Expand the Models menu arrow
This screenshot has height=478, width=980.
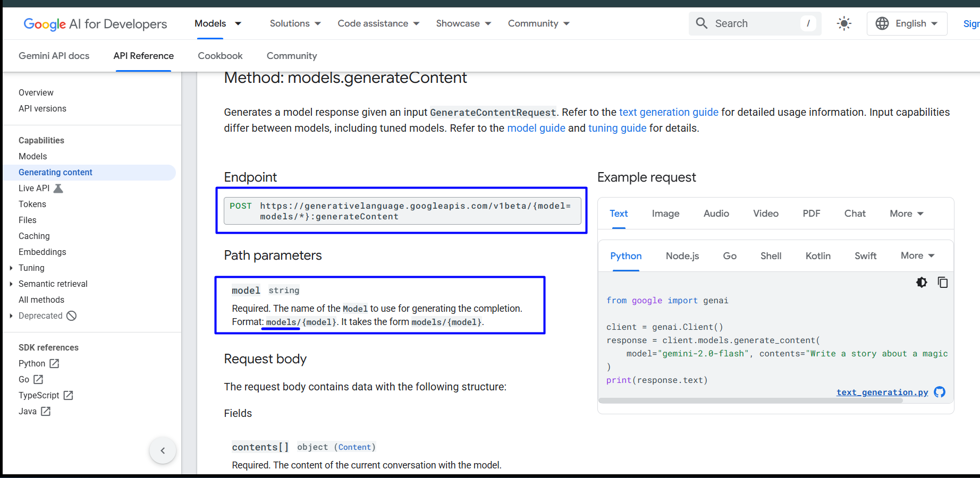click(x=238, y=23)
